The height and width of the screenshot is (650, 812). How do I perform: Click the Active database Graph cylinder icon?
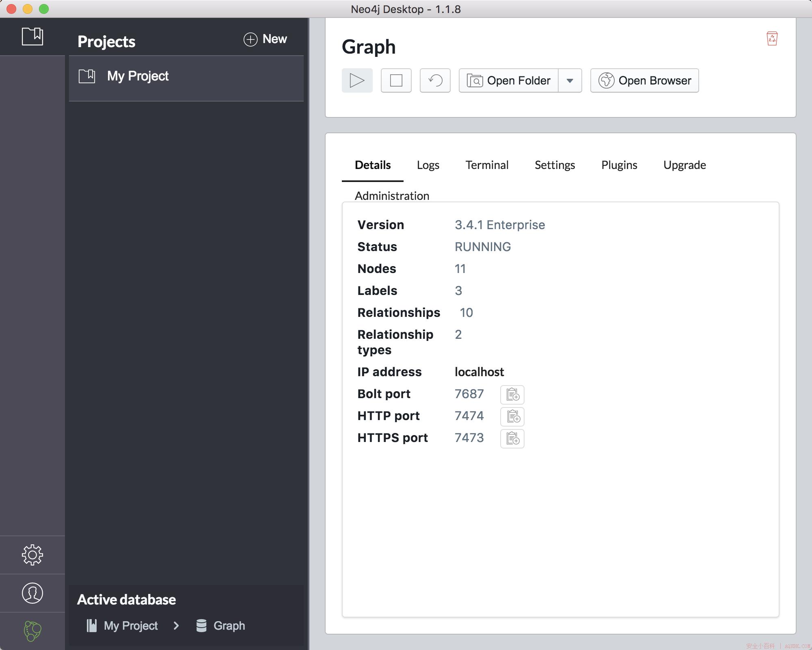point(201,626)
